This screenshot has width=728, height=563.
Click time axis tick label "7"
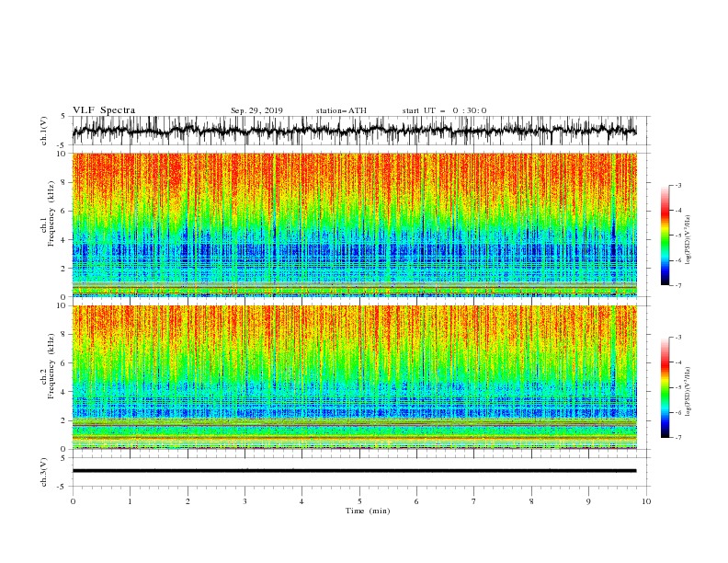click(x=474, y=501)
